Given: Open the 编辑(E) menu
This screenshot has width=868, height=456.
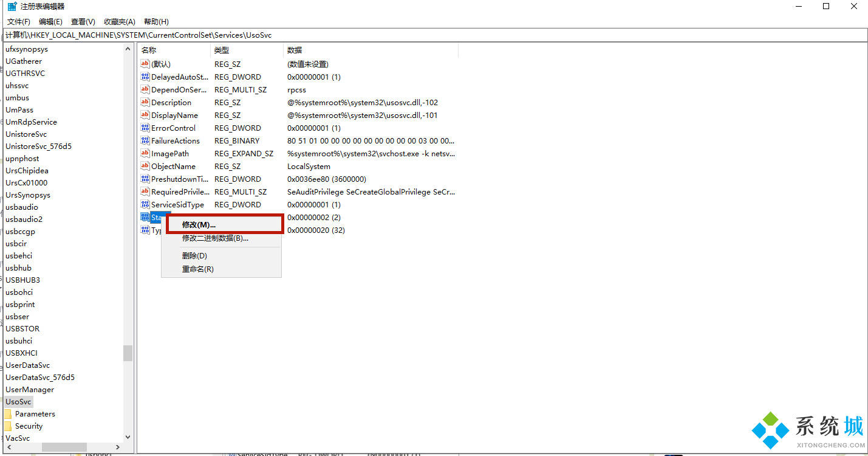Looking at the screenshot, I should tap(50, 22).
